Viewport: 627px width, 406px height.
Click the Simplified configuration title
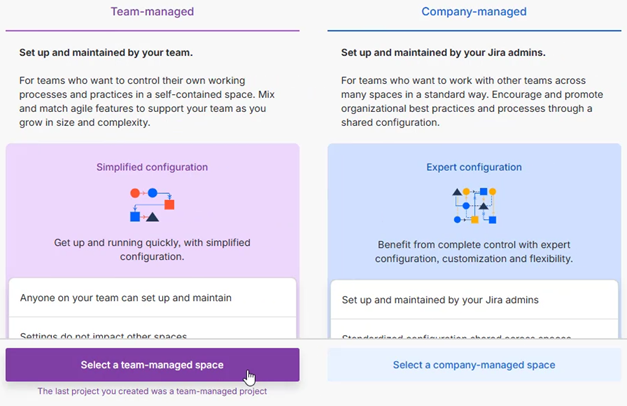[x=152, y=167]
